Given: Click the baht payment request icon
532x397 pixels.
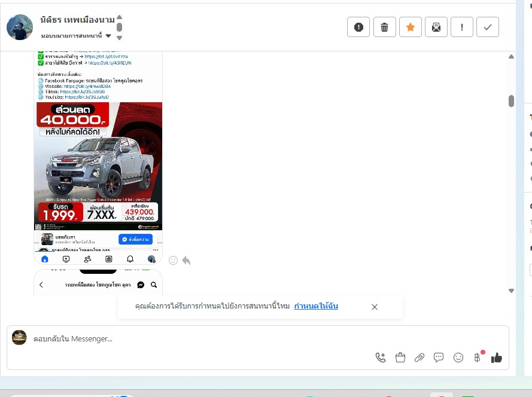Looking at the screenshot, I should [478, 358].
